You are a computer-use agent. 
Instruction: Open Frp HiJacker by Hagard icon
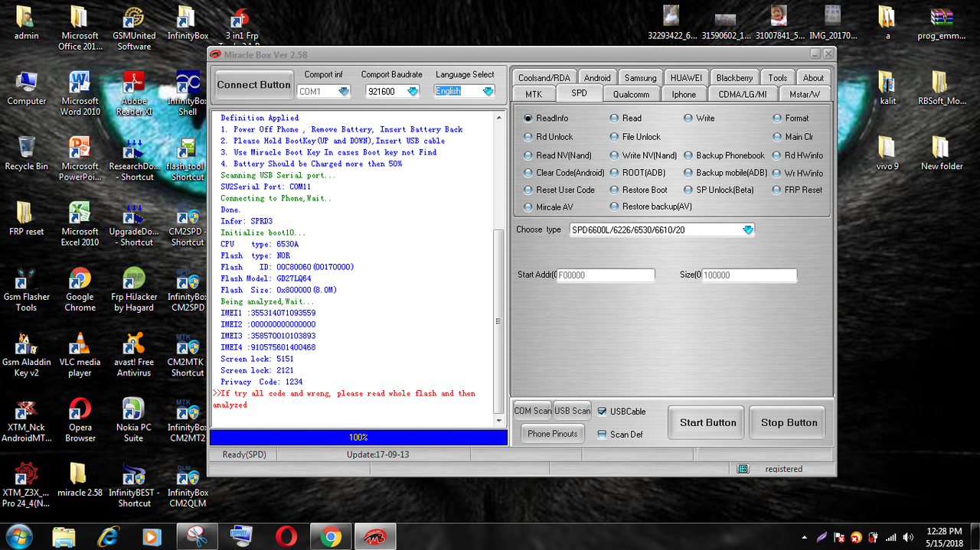tap(134, 289)
